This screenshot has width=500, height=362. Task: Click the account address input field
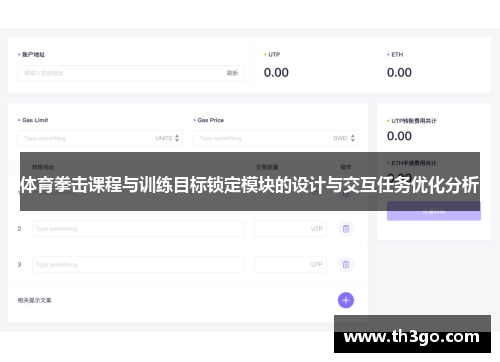tap(131, 73)
